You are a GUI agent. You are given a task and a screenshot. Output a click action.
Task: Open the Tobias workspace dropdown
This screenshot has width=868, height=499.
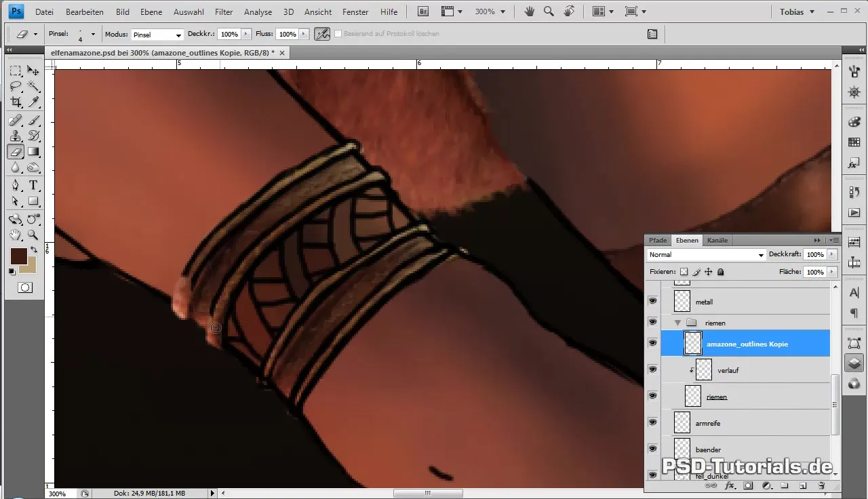tap(797, 12)
